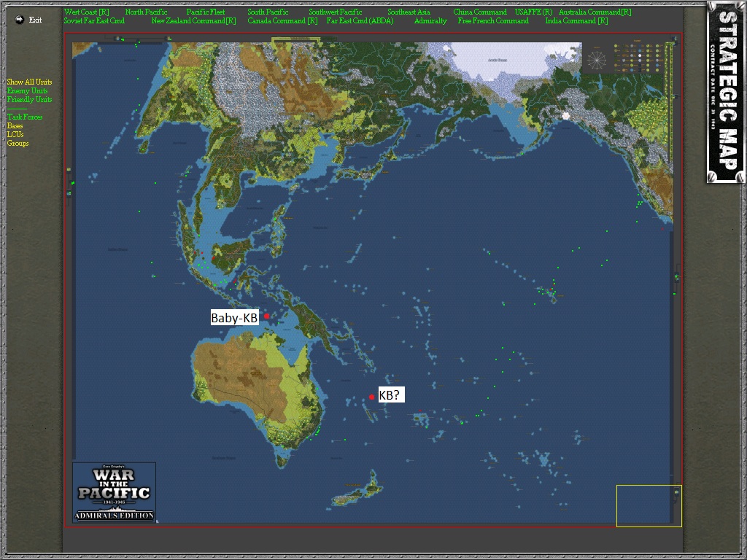Image resolution: width=747 pixels, height=560 pixels.
Task: Choose Free French Command
Action: (x=494, y=21)
